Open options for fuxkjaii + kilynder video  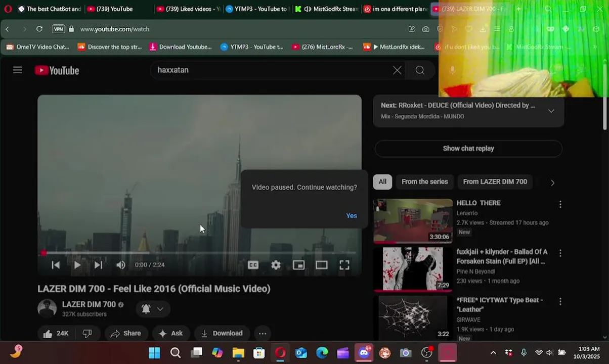[560, 253]
